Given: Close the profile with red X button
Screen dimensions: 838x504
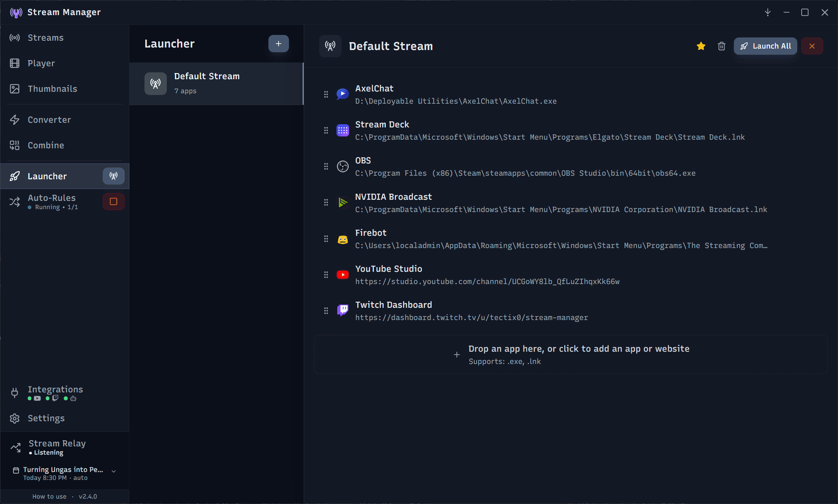Looking at the screenshot, I should pos(812,46).
